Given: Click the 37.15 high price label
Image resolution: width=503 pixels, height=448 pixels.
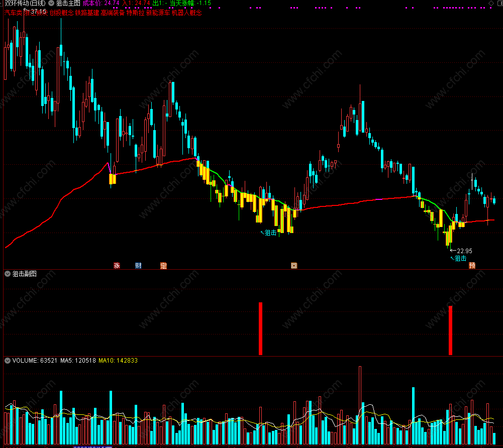Looking at the screenshot, I should point(38,12).
